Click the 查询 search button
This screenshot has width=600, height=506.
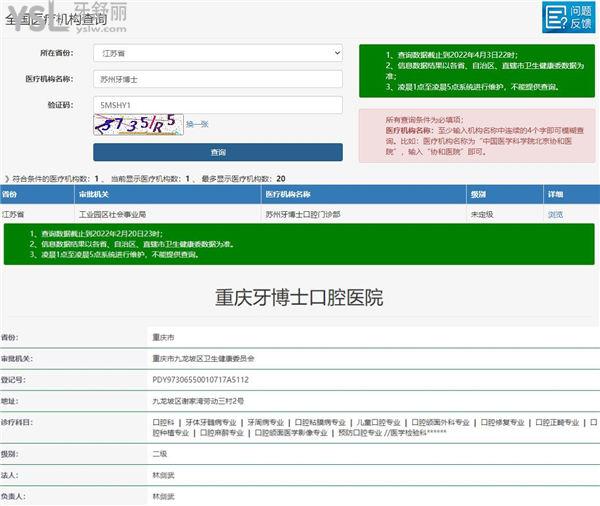click(x=218, y=152)
